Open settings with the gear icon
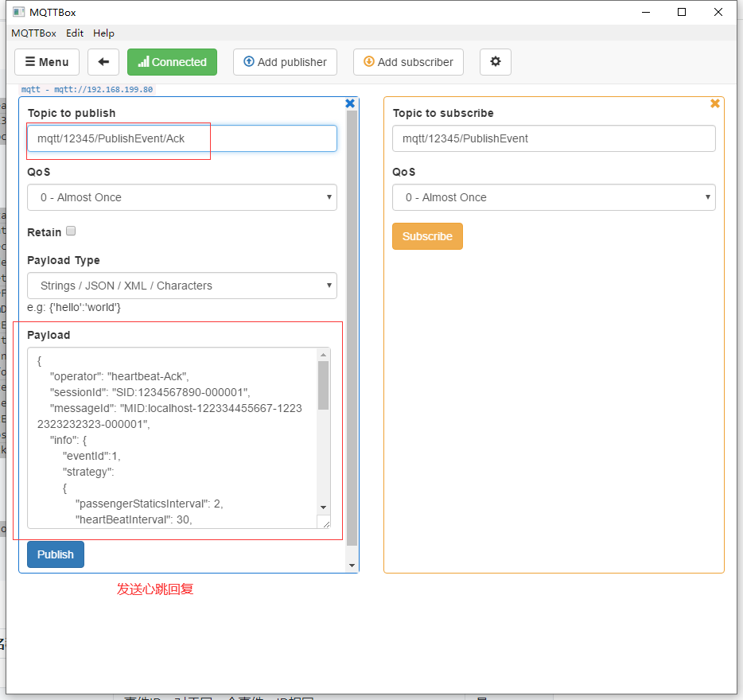Viewport: 743px width, 700px height. (496, 62)
